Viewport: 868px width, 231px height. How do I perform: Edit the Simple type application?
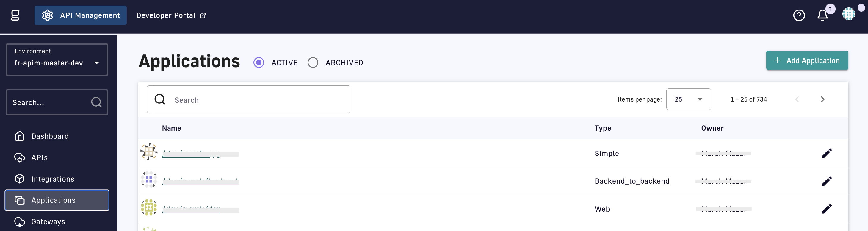click(x=827, y=153)
